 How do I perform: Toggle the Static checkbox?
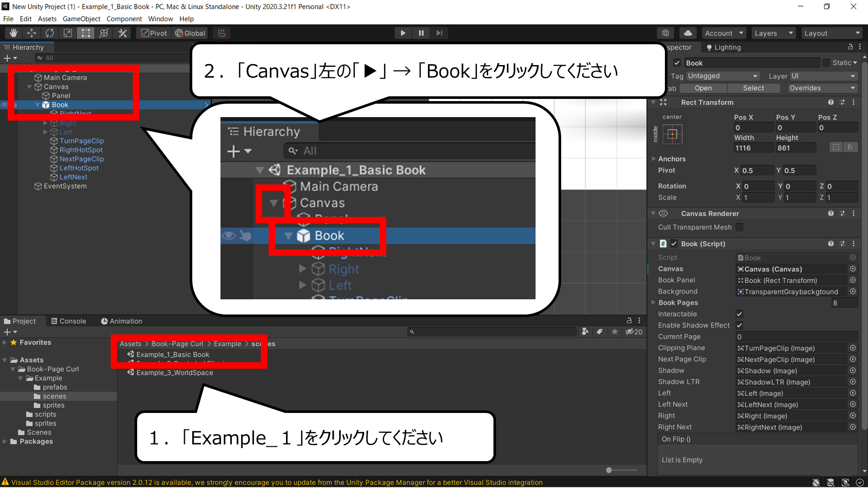(826, 63)
